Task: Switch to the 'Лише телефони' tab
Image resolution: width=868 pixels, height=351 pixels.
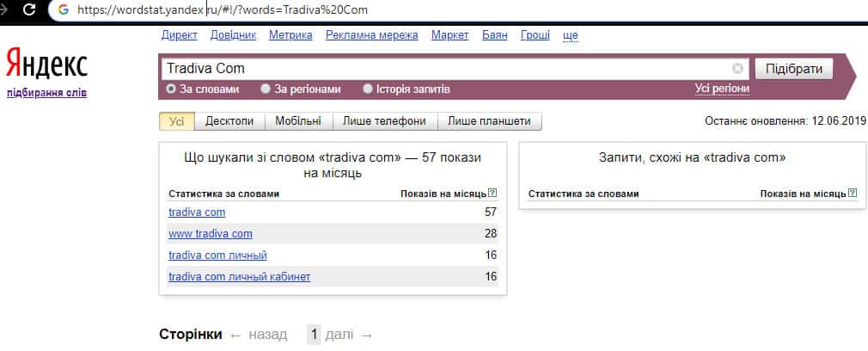Action: pyautogui.click(x=384, y=121)
